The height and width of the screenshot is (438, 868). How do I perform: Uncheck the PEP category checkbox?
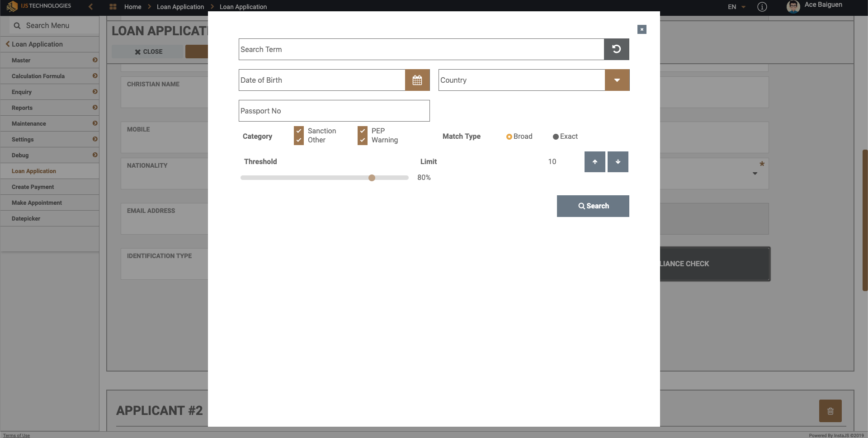(363, 131)
